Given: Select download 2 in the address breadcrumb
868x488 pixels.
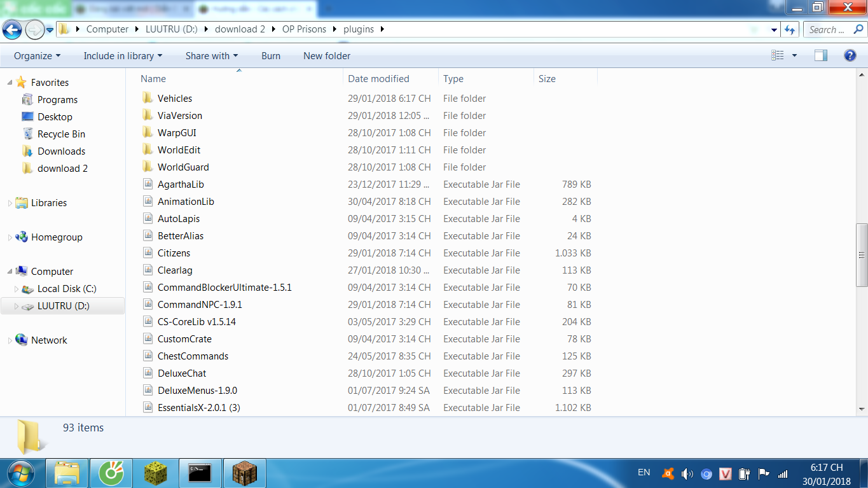Looking at the screenshot, I should click(x=240, y=29).
